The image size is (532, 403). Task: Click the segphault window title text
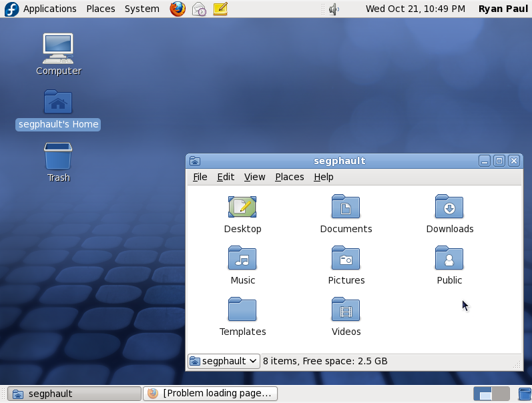[340, 161]
